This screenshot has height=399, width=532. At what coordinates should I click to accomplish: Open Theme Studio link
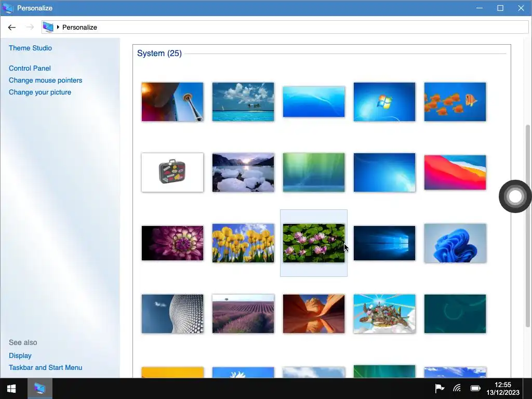click(x=30, y=48)
